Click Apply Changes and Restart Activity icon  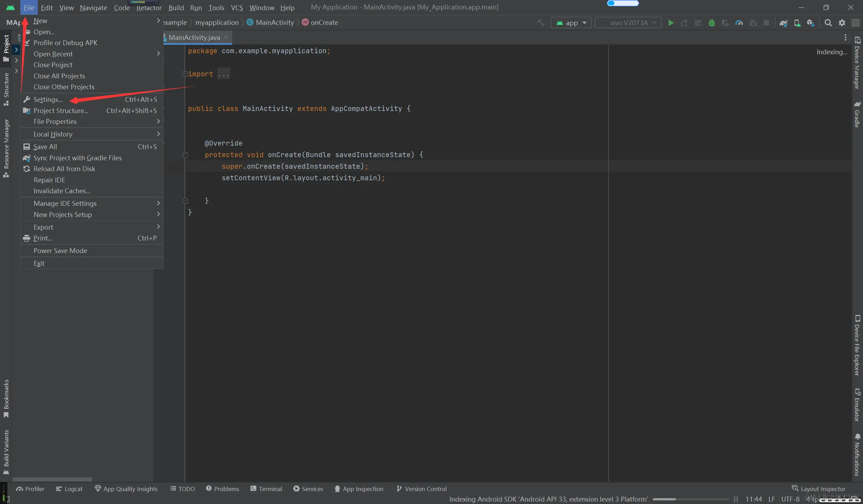pyautogui.click(x=684, y=23)
